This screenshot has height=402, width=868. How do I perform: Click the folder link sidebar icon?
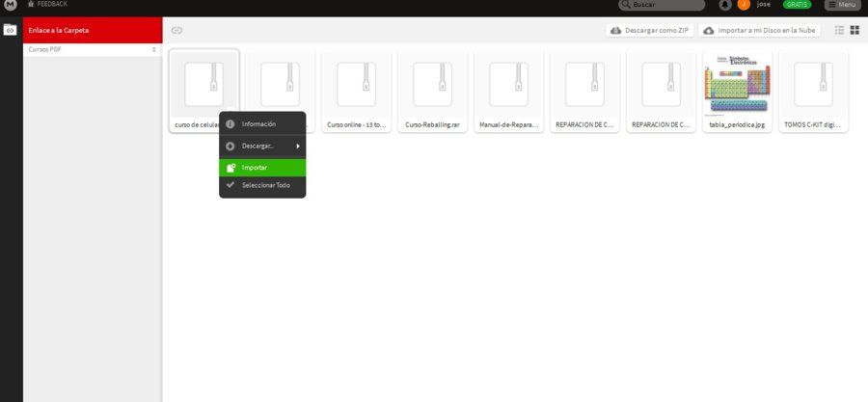(x=10, y=30)
